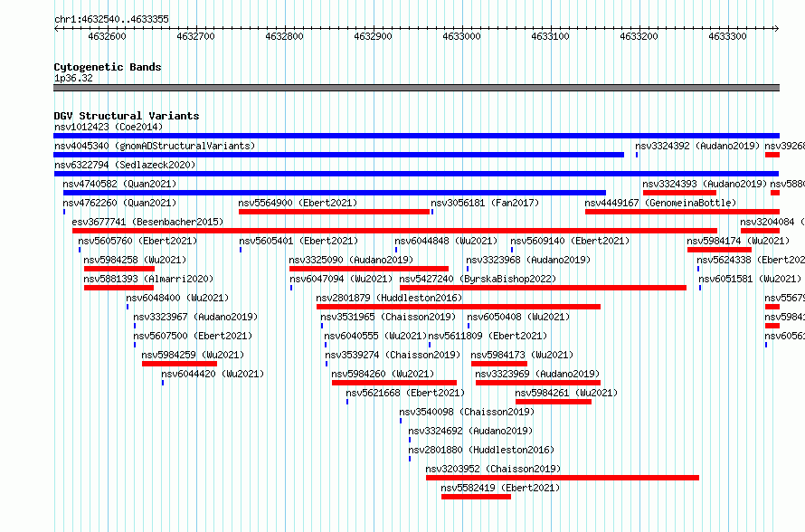Select nsv3324393 (Audano2019) label
Image resolution: width=805 pixels, height=532 pixels.
705,184
